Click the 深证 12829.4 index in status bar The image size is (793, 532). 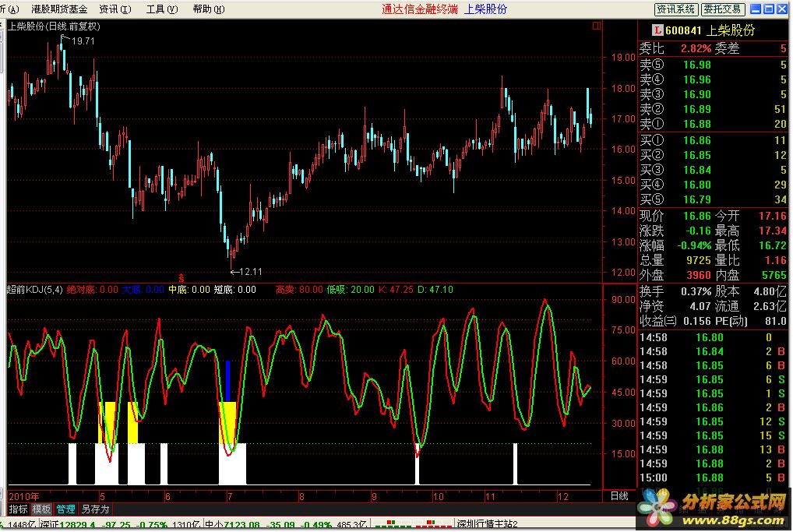[x=67, y=525]
